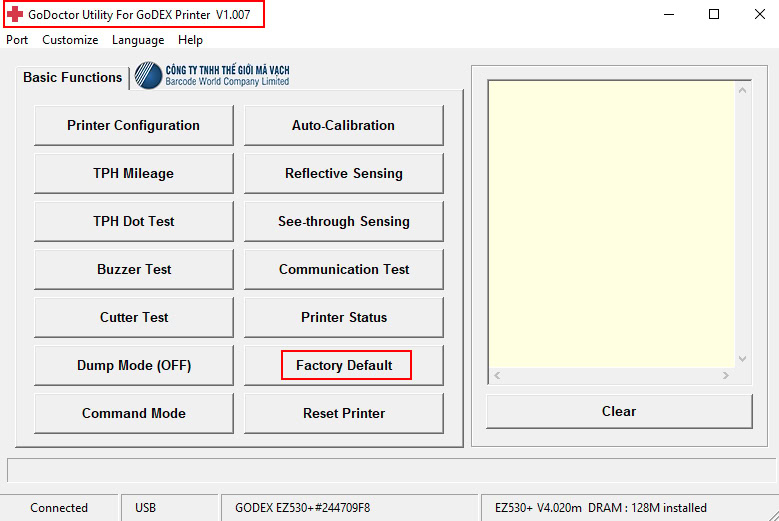Click the Barcode World Company logo

[212, 75]
